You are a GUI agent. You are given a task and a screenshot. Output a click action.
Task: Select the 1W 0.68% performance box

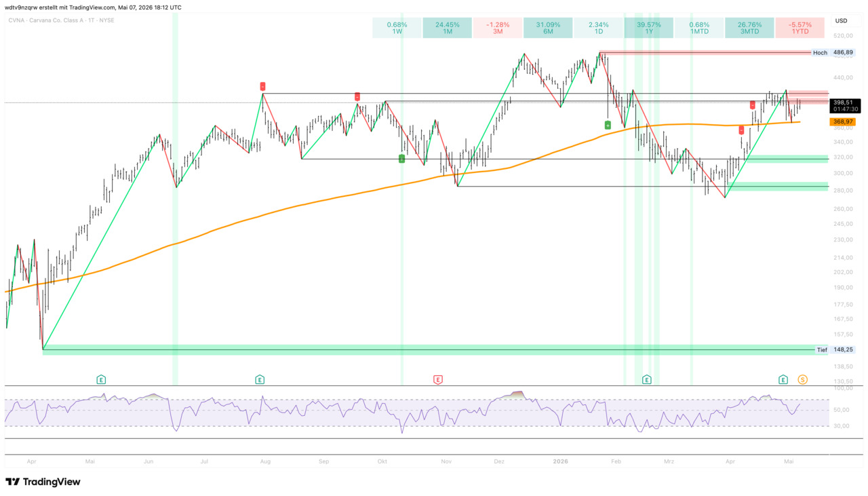tap(397, 28)
